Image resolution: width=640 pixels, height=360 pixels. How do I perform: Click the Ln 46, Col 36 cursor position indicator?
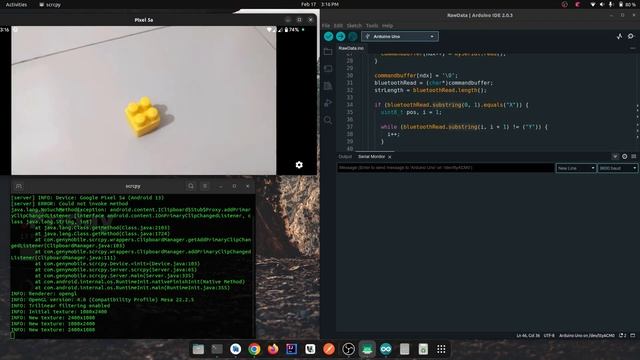[x=528, y=336]
